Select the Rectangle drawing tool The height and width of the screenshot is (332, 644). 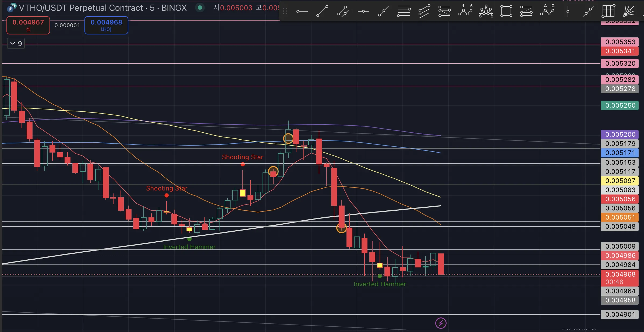(x=506, y=11)
